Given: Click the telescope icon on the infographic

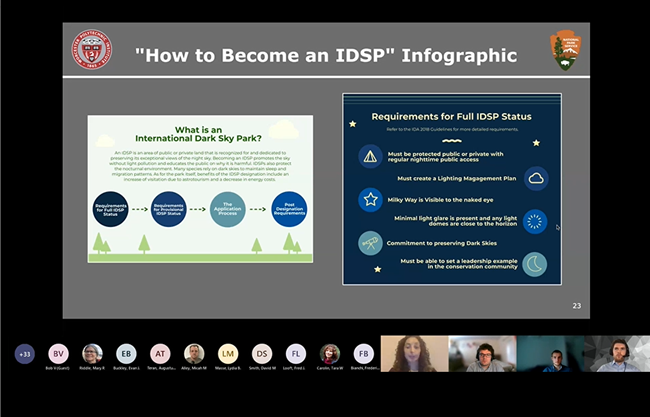Looking at the screenshot, I should point(369,243).
